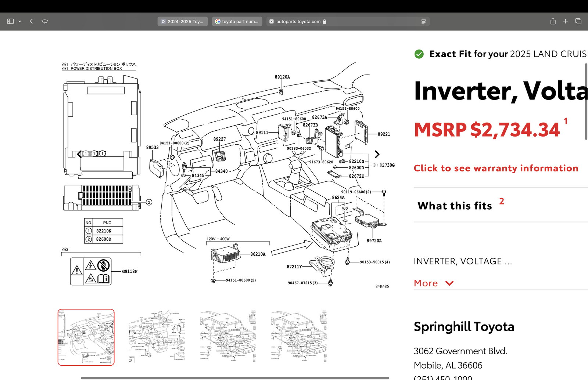This screenshot has height=380, width=588.
Task: Click part label G9118F in diagram
Action: [x=130, y=271]
